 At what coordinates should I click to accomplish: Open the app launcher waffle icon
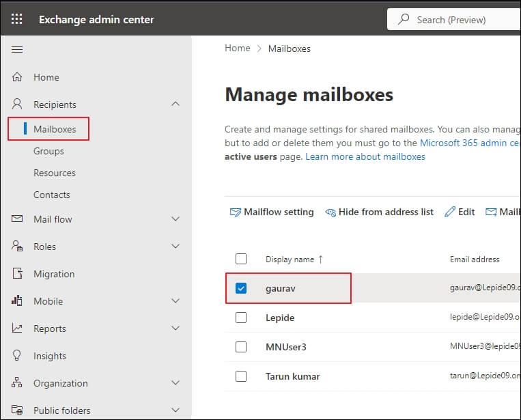click(x=17, y=19)
